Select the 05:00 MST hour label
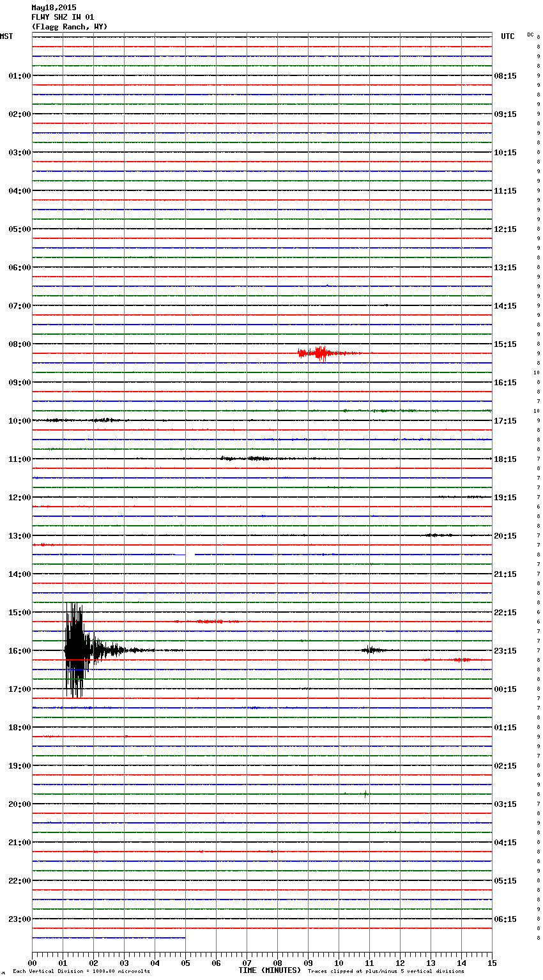 19,229
